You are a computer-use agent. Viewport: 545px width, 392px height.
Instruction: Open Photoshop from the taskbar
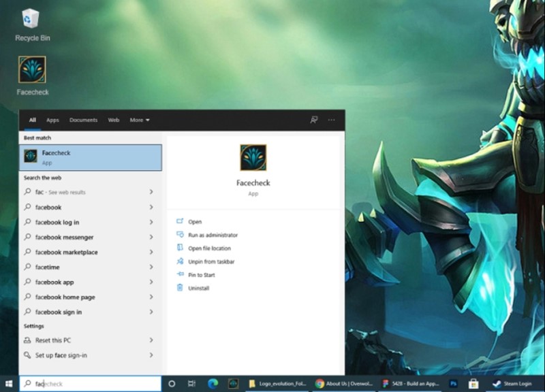(453, 384)
